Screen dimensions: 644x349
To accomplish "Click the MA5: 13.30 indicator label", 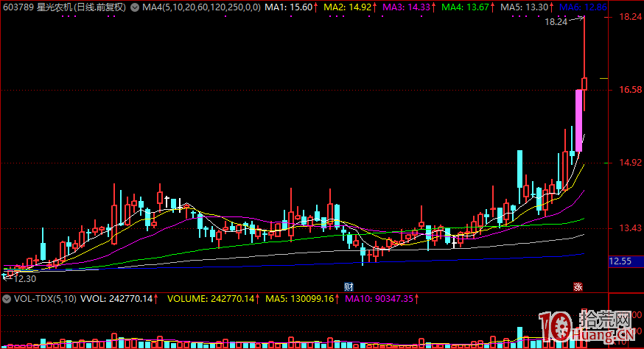I will pos(526,7).
